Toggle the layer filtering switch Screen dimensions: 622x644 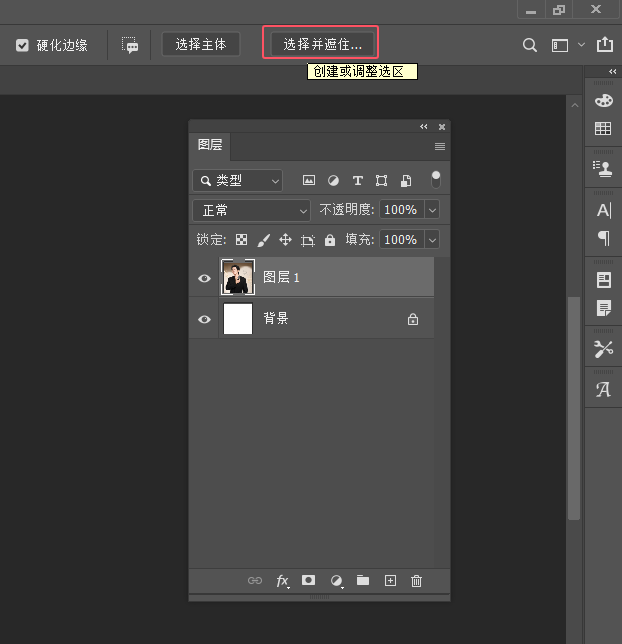coord(436,180)
